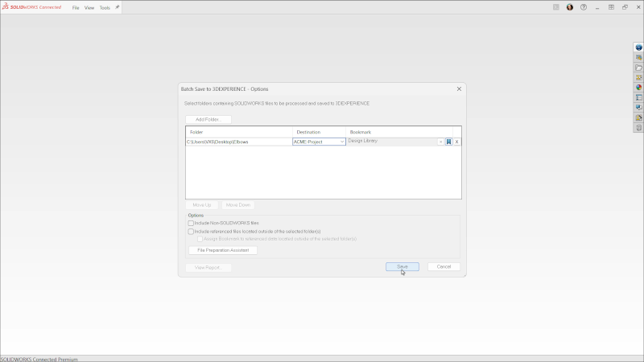Open File Preparation Assistant
This screenshot has height=362, width=644.
click(221, 250)
